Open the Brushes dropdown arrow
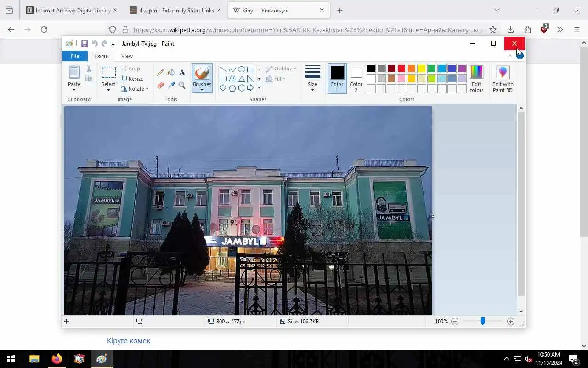Viewport: 588px width, 368px height. tap(202, 90)
